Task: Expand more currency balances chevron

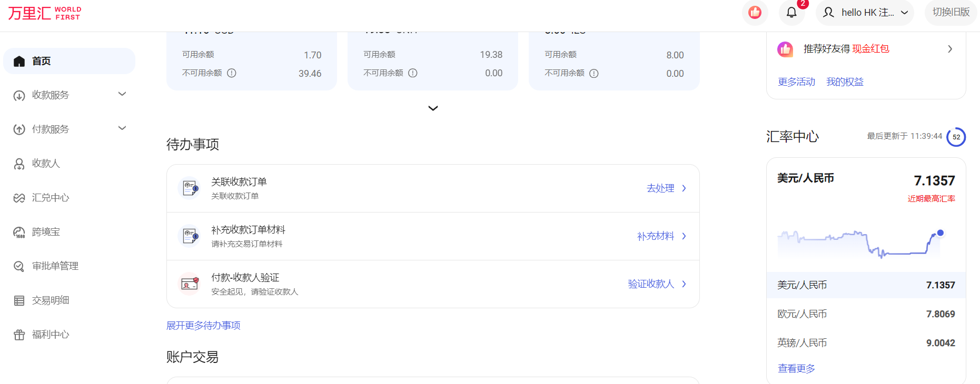Action: pos(433,108)
